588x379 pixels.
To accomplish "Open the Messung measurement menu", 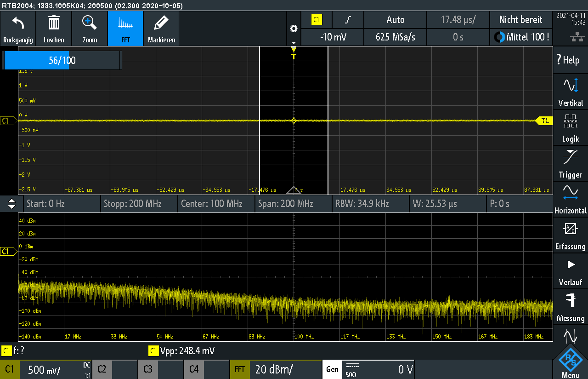I will click(x=570, y=307).
